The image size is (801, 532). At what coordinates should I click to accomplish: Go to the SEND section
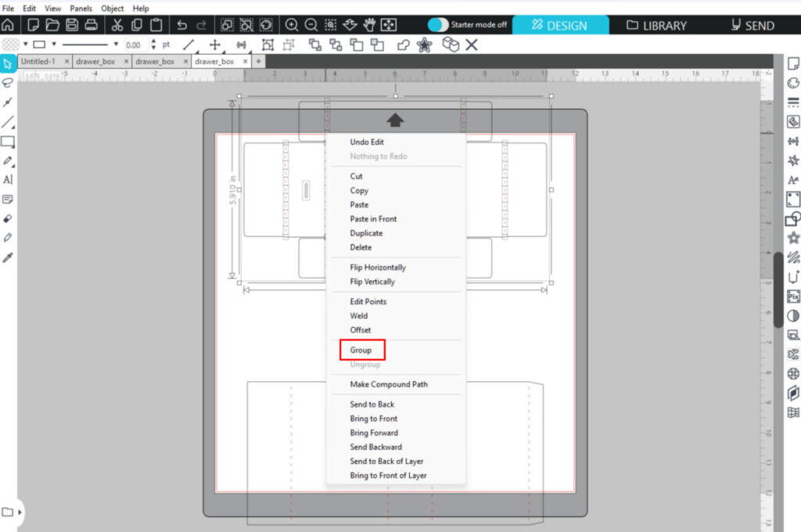coord(752,25)
